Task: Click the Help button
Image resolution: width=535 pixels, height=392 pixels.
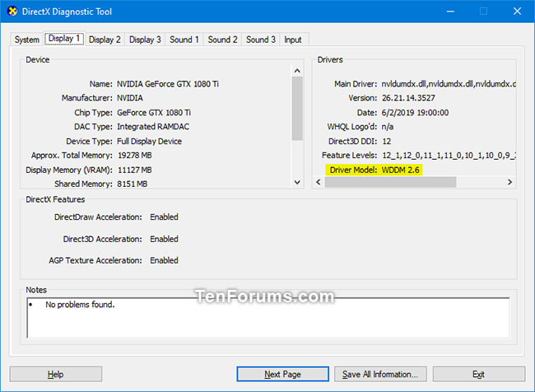Action: click(x=56, y=374)
